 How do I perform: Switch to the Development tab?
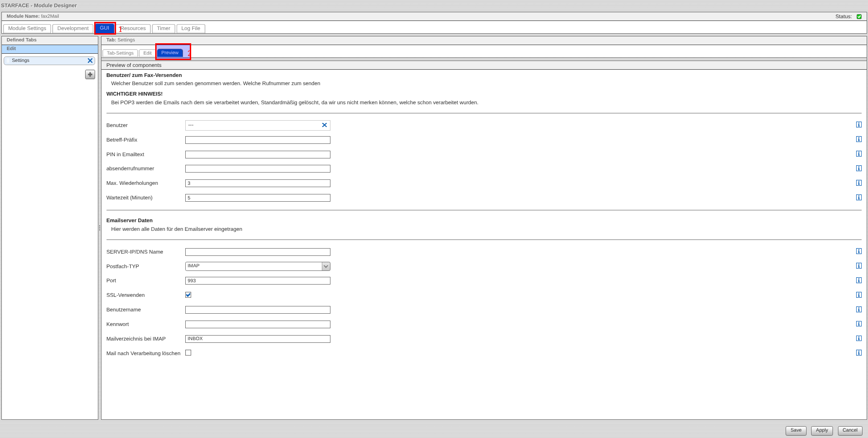[73, 29]
